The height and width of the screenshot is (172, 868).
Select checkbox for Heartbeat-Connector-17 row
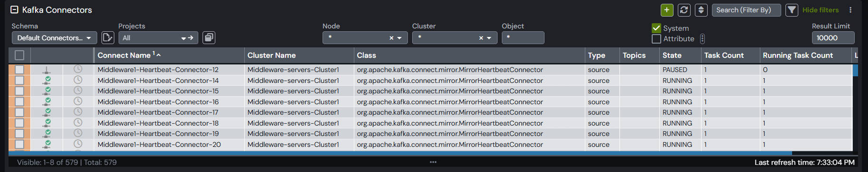(19, 112)
